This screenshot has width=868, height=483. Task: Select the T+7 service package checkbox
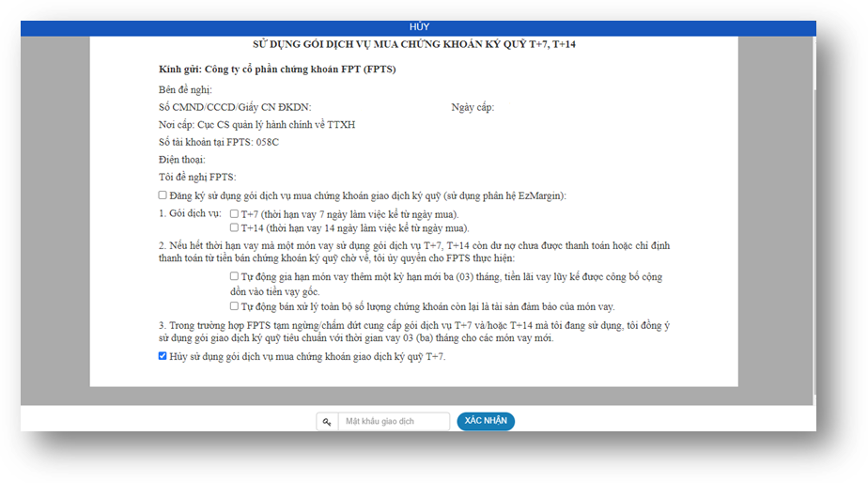[x=234, y=214]
